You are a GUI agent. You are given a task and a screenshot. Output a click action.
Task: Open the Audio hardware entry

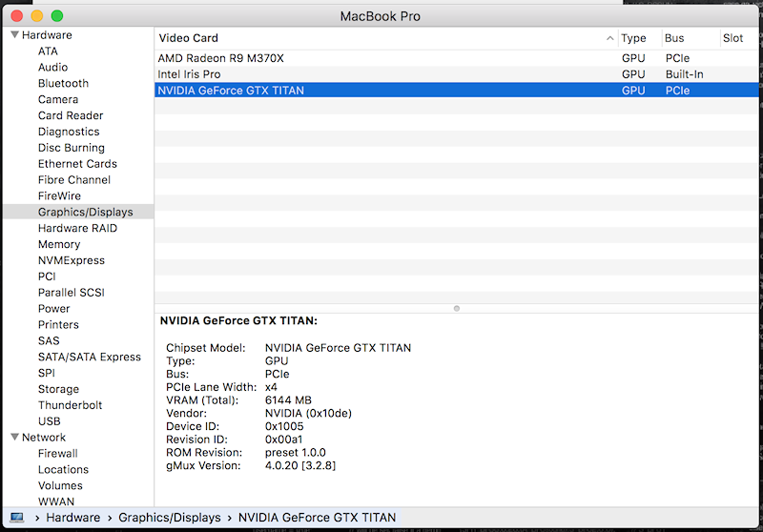[52, 67]
